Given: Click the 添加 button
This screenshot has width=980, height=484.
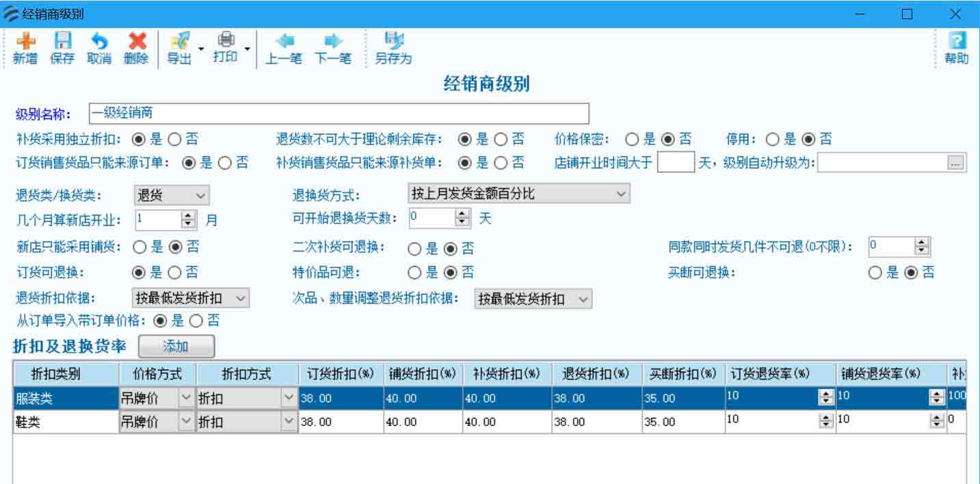Looking at the screenshot, I should click(x=176, y=347).
